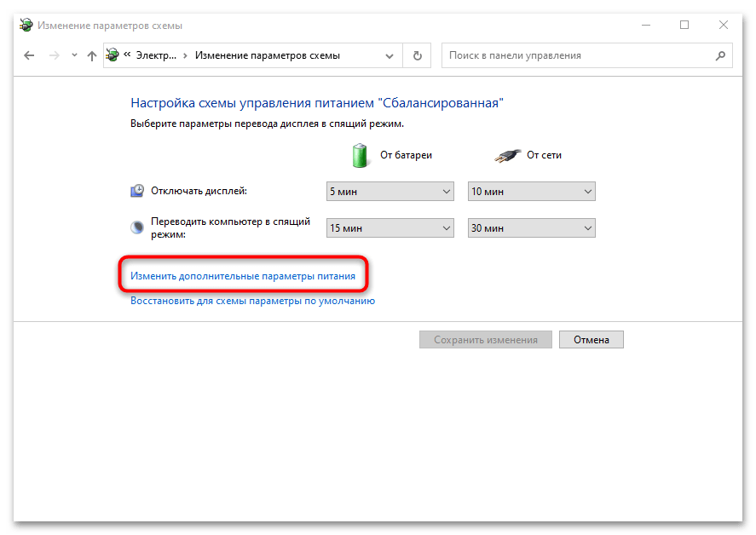Image resolution: width=756 pixels, height=535 pixels.
Task: Click the "Поиск в панели управления" search field
Action: tap(578, 55)
